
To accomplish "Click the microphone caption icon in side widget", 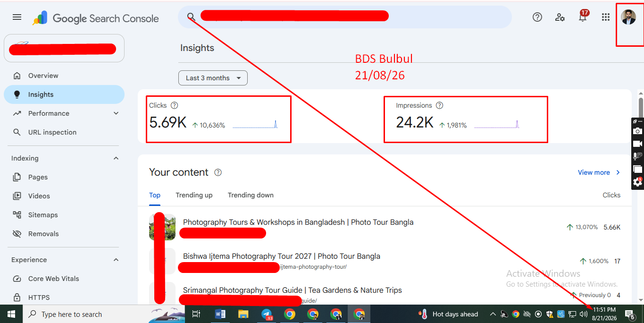I will coord(637,156).
